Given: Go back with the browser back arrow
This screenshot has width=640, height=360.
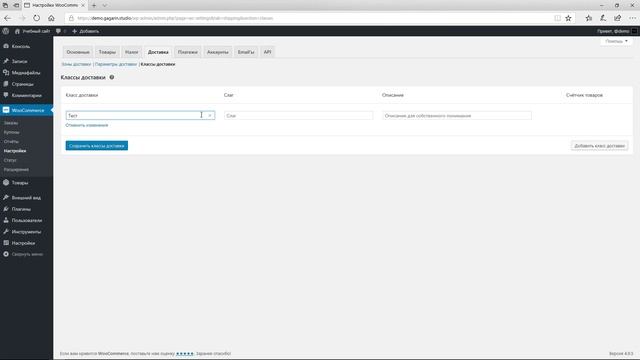Looking at the screenshot, I should tap(7, 18).
